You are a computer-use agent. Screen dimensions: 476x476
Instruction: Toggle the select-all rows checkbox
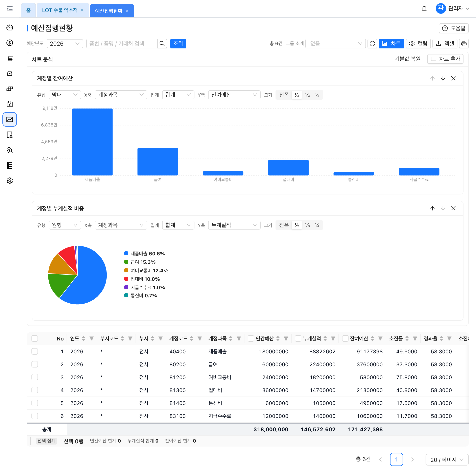pyautogui.click(x=35, y=338)
